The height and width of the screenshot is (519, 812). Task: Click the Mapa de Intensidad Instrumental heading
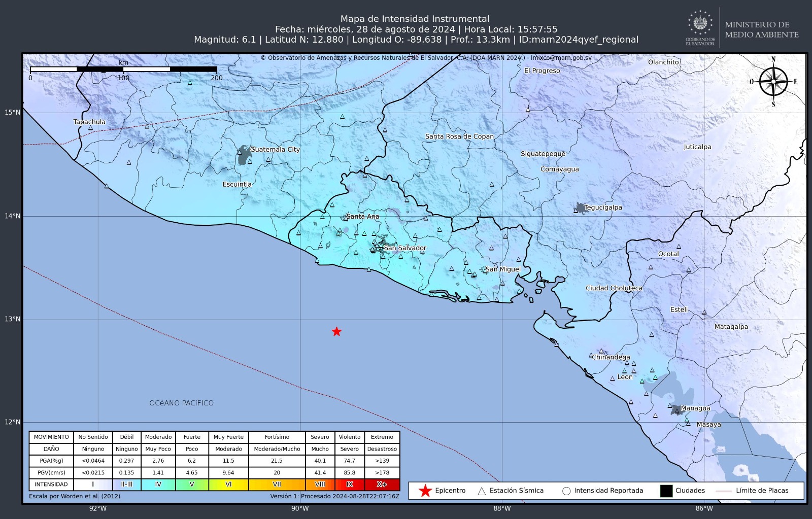coord(415,19)
